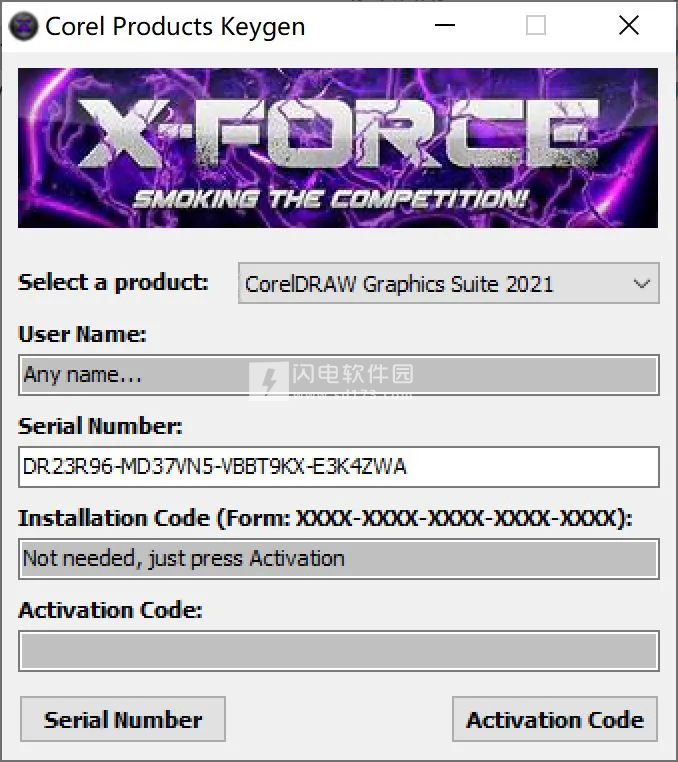Click the Activation Code label above the field
This screenshot has width=678, height=762.
coord(110,610)
